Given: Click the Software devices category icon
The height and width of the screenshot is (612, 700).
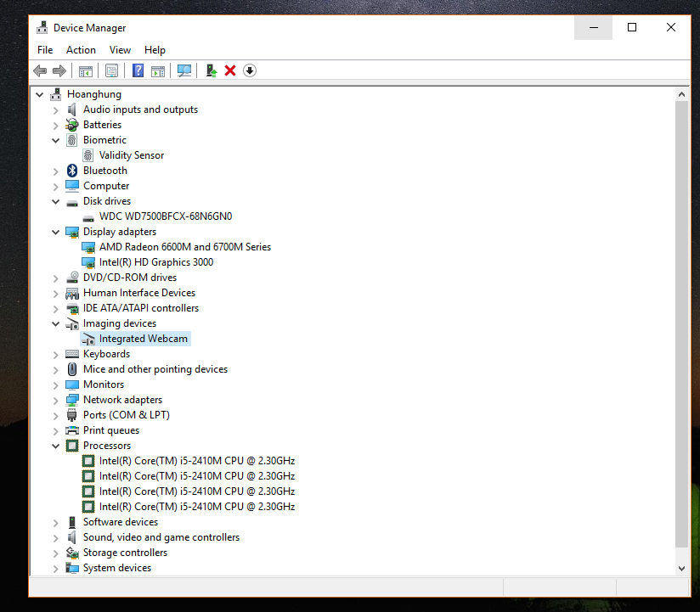Looking at the screenshot, I should (72, 522).
